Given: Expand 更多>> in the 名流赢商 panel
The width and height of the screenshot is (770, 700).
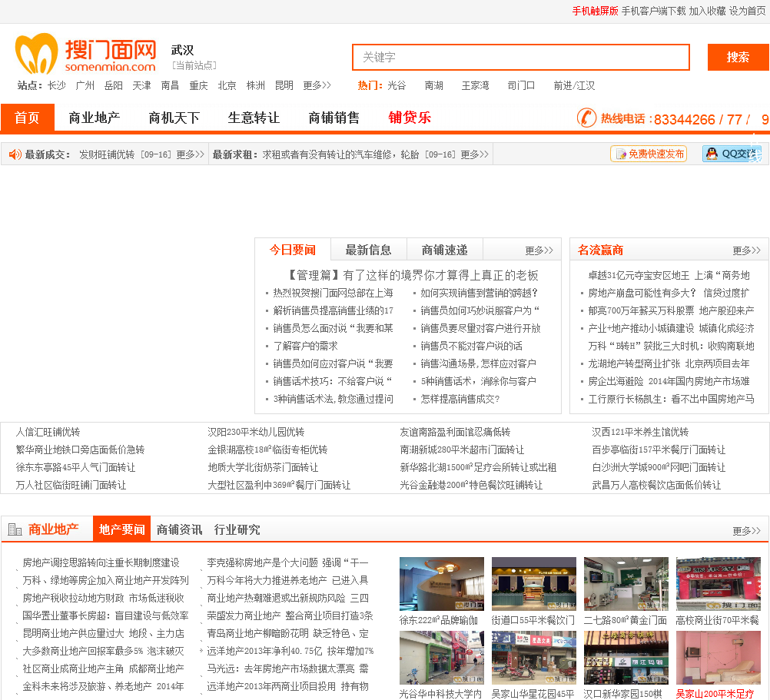Looking at the screenshot, I should coord(746,250).
